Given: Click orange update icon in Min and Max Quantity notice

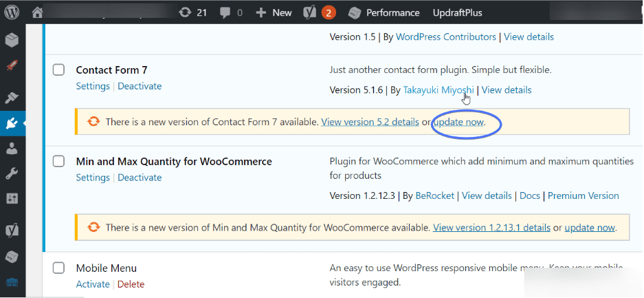Looking at the screenshot, I should pyautogui.click(x=93, y=227).
